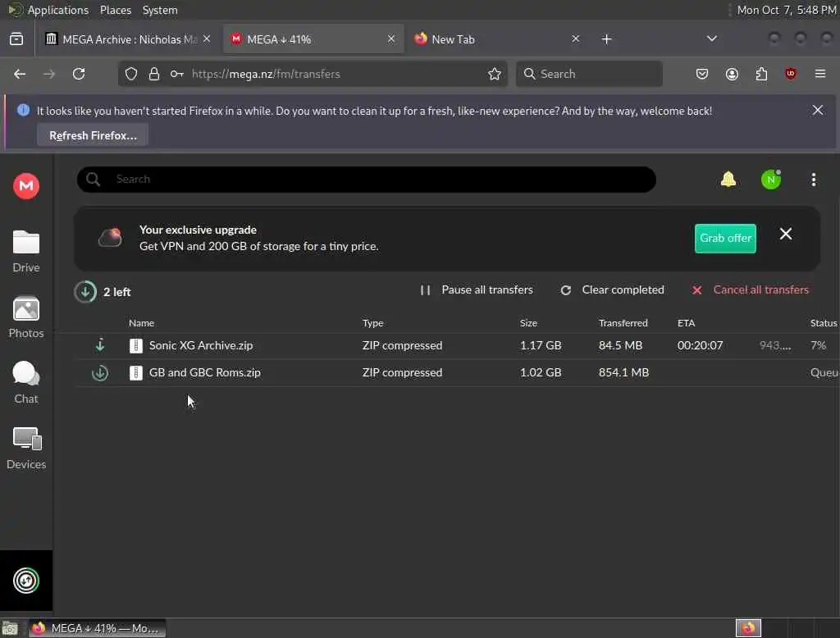Open uBlock Origin extension icon

pyautogui.click(x=791, y=74)
